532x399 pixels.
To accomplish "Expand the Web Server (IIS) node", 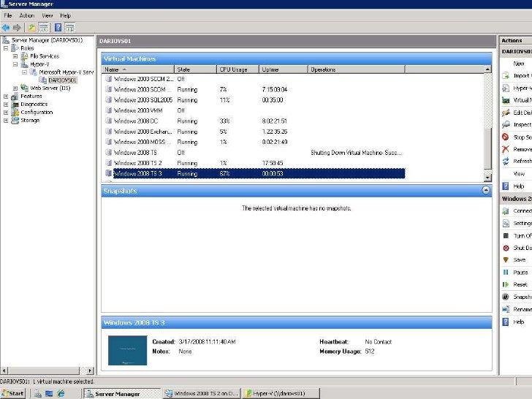I will tap(15, 88).
